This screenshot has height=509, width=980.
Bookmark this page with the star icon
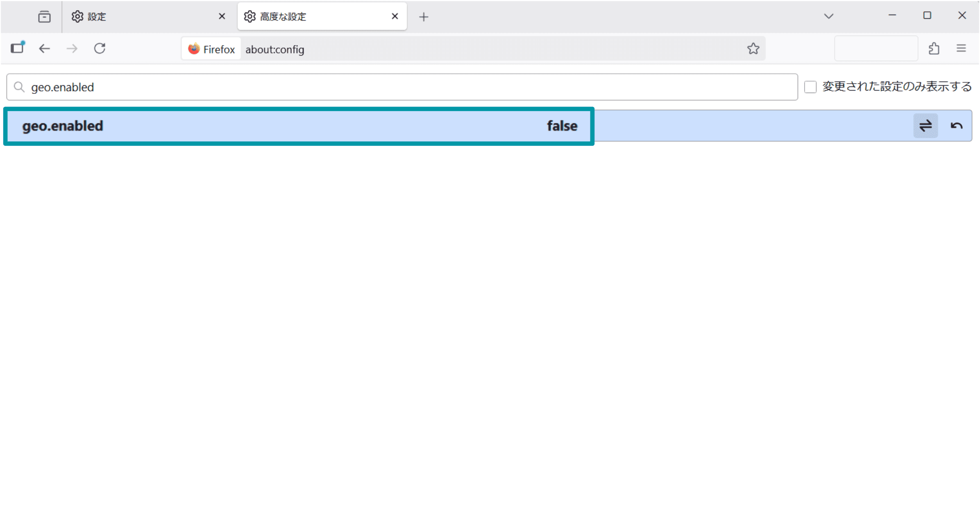pos(753,49)
